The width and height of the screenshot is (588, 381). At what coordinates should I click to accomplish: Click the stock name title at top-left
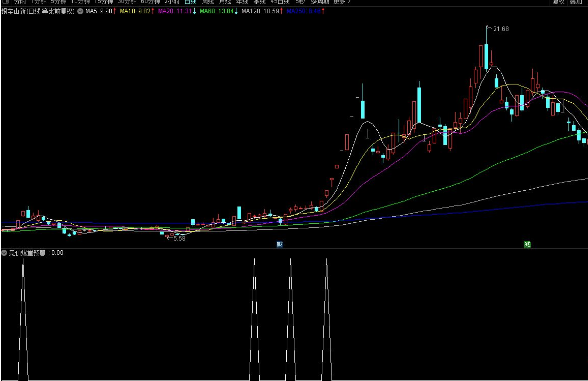(38, 11)
